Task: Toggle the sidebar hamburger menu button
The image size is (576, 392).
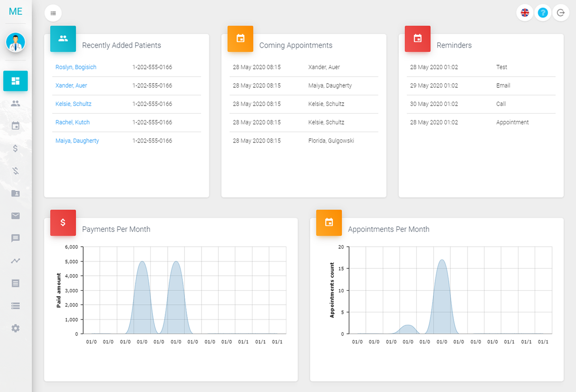Action: pyautogui.click(x=53, y=13)
